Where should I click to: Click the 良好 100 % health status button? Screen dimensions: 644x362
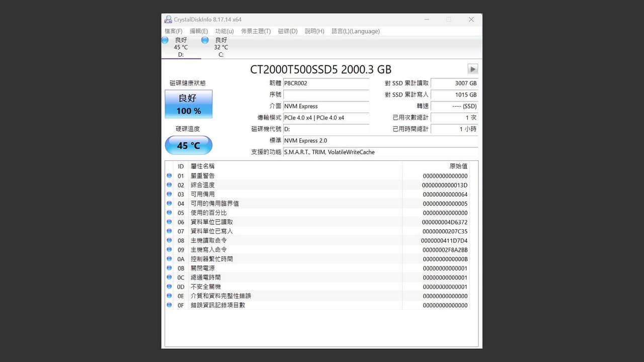pos(189,104)
